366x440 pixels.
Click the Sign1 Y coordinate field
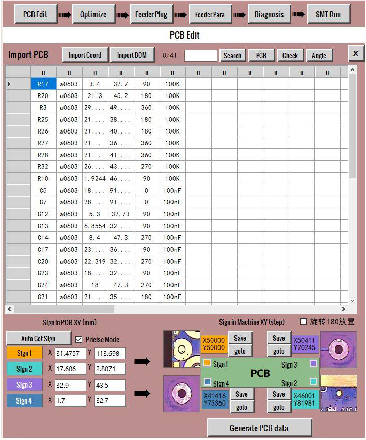tap(110, 353)
